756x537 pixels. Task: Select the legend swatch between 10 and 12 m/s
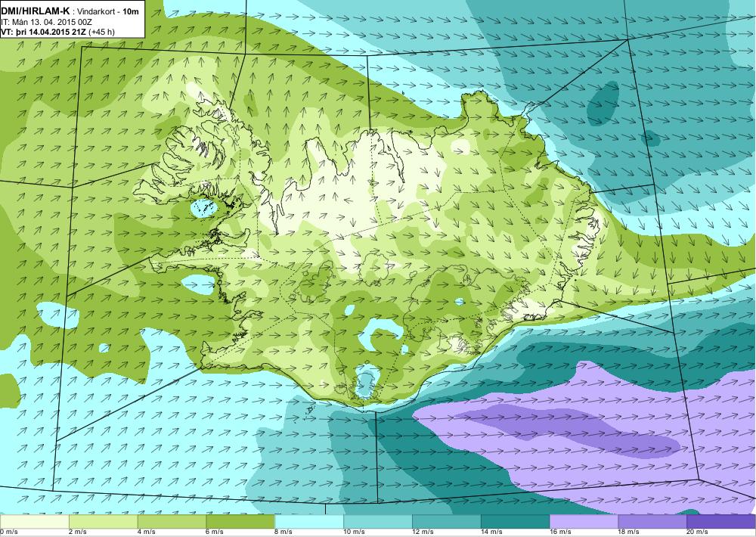(x=377, y=522)
